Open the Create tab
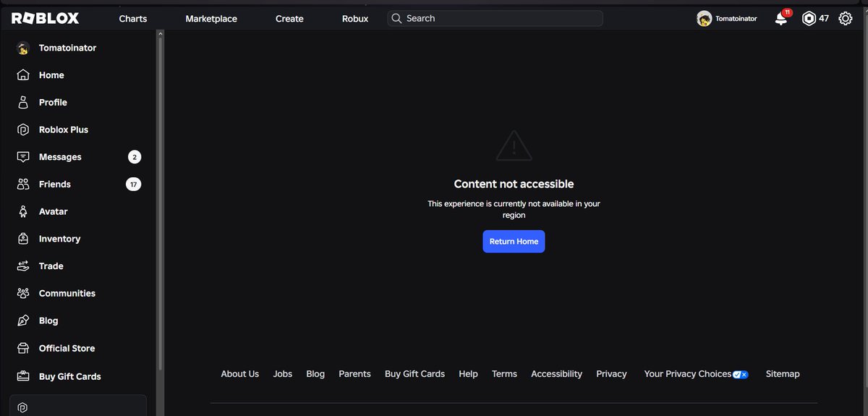The height and width of the screenshot is (416, 868). [x=289, y=19]
